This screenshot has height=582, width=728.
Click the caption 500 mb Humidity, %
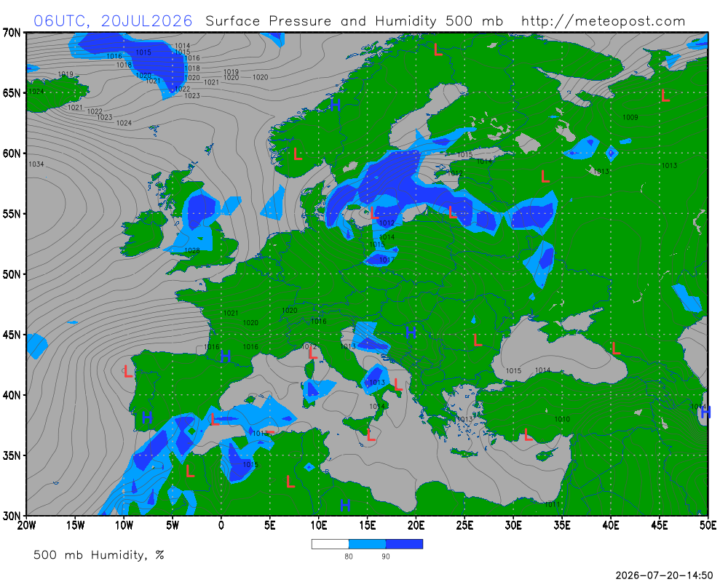[99, 555]
